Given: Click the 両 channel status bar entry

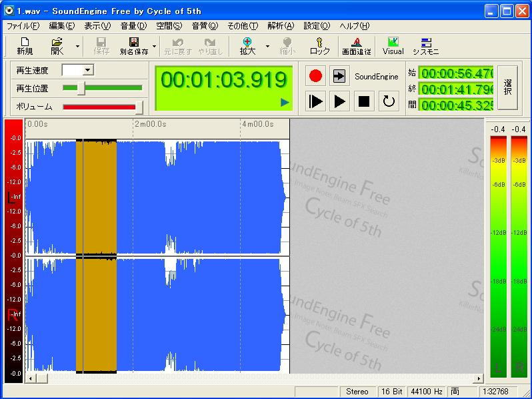Looking at the screenshot, I should 462,392.
